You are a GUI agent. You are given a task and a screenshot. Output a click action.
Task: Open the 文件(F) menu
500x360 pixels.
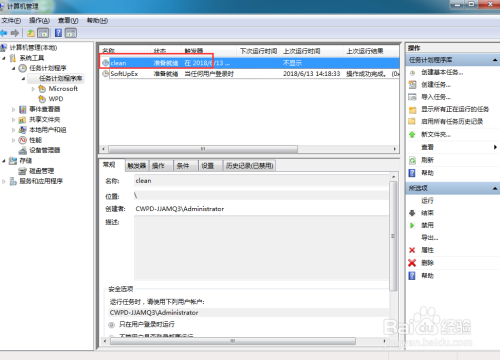pyautogui.click(x=11, y=21)
